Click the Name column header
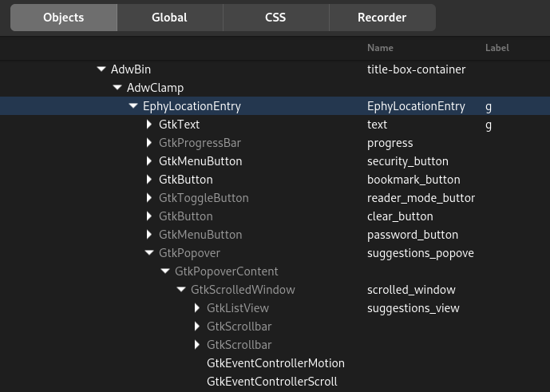Image resolution: width=550 pixels, height=392 pixels. 380,48
